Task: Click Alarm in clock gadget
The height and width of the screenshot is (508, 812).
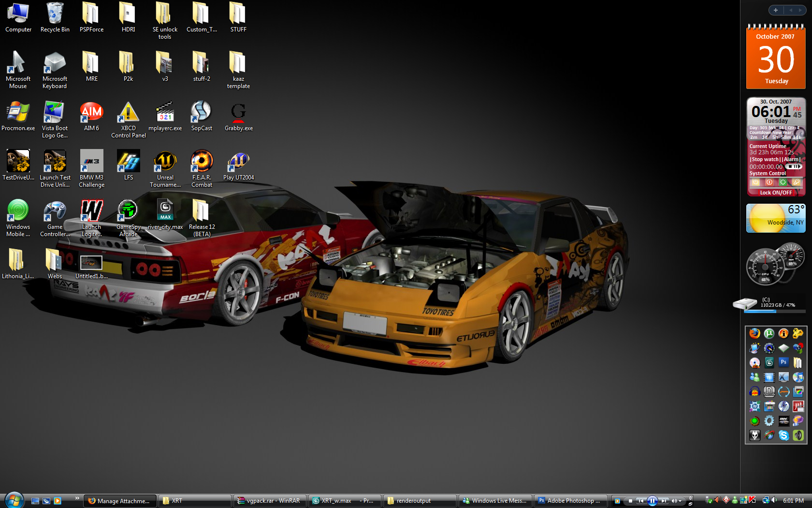Action: coord(791,159)
